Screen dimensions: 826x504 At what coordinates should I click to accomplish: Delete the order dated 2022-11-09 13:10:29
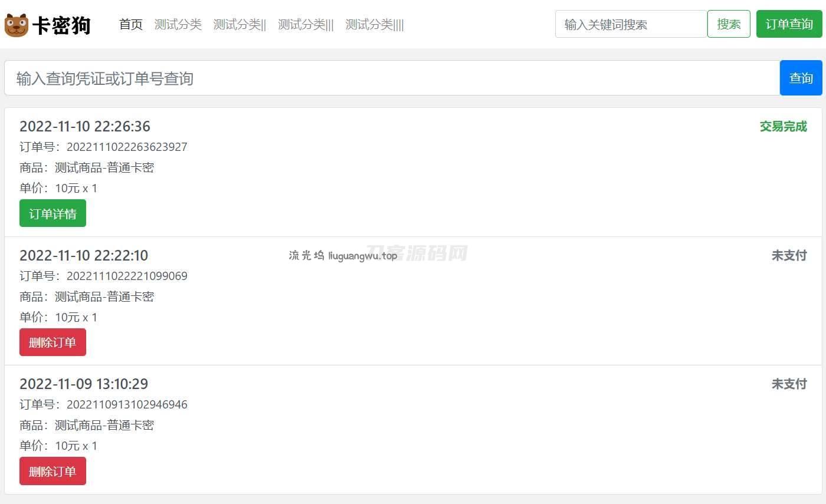pos(53,471)
